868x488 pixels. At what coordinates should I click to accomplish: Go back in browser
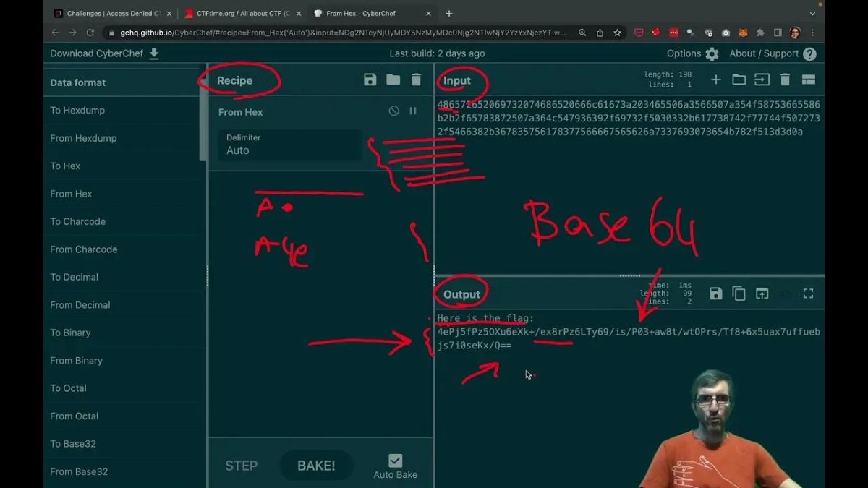56,33
